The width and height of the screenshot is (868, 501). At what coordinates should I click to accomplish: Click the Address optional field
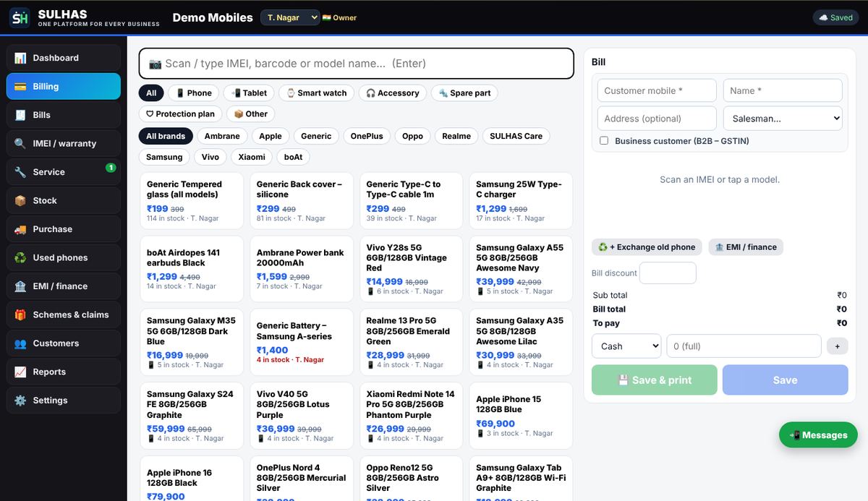pyautogui.click(x=657, y=119)
